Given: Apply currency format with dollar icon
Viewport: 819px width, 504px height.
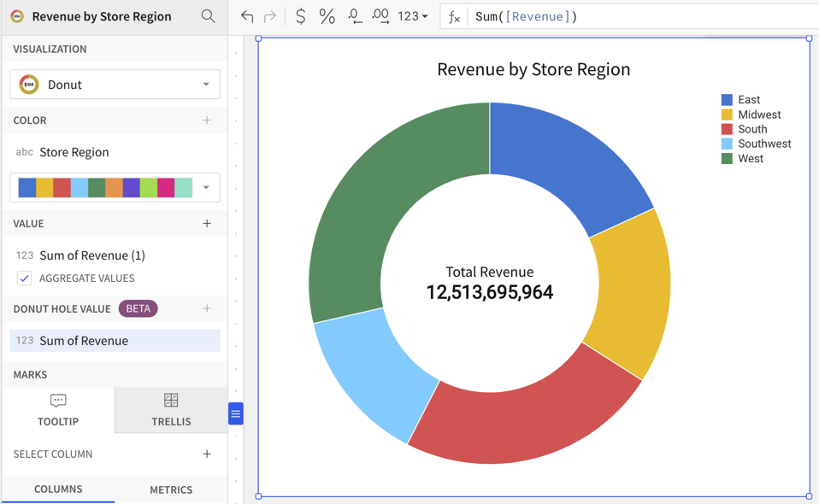Looking at the screenshot, I should pyautogui.click(x=300, y=16).
